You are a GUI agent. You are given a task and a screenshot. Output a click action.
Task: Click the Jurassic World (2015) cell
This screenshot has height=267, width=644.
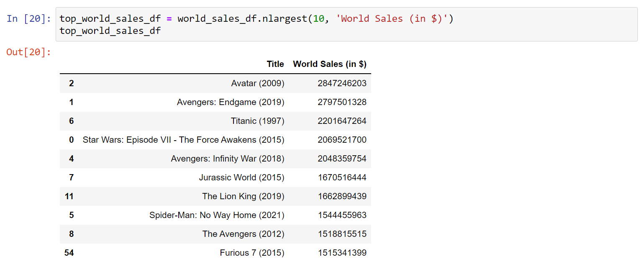tap(241, 177)
